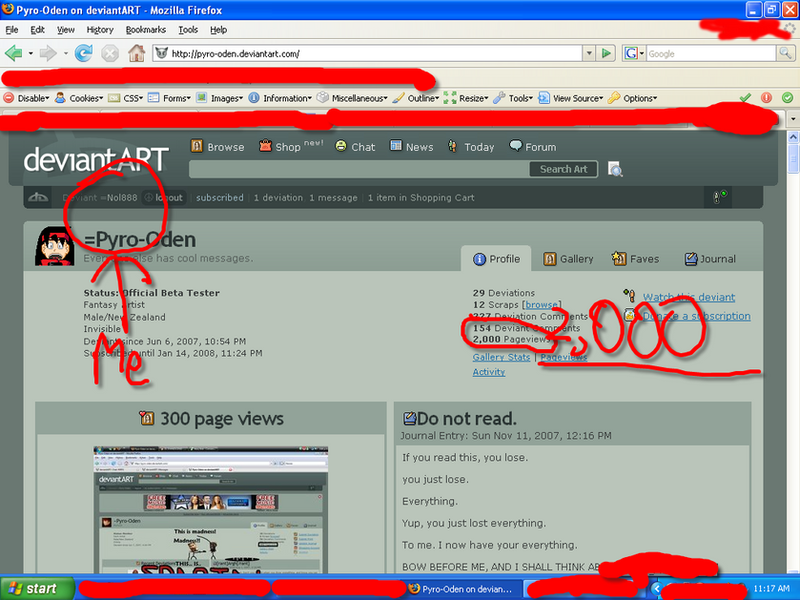Open the Forms dropdown
The width and height of the screenshot is (800, 600).
click(x=169, y=98)
